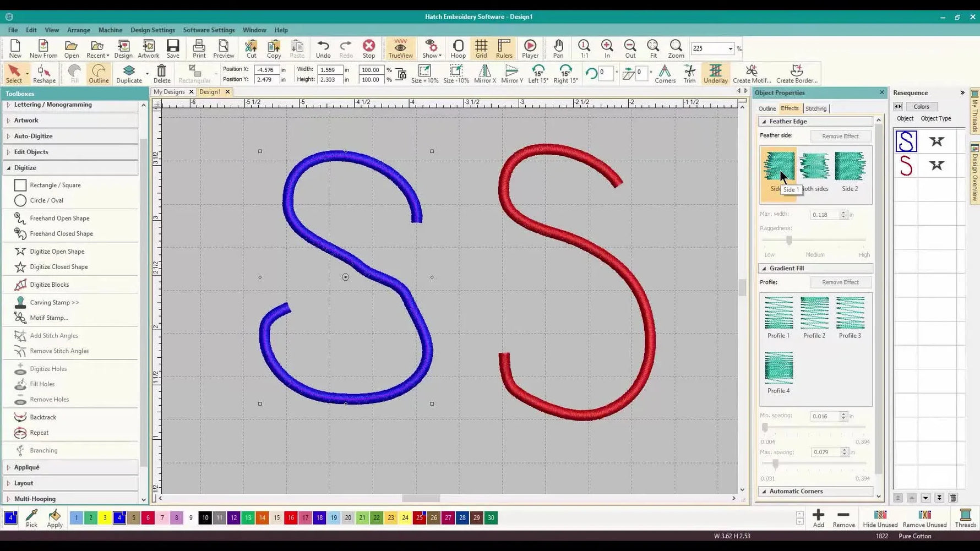Rotate object Right 15 degrees
Viewport: 980px width, 551px height.
tap(565, 74)
